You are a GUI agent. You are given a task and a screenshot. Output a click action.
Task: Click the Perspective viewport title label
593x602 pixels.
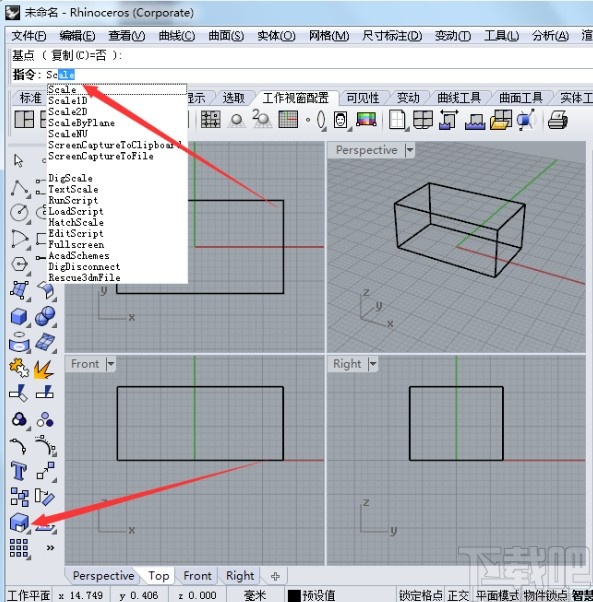click(366, 150)
